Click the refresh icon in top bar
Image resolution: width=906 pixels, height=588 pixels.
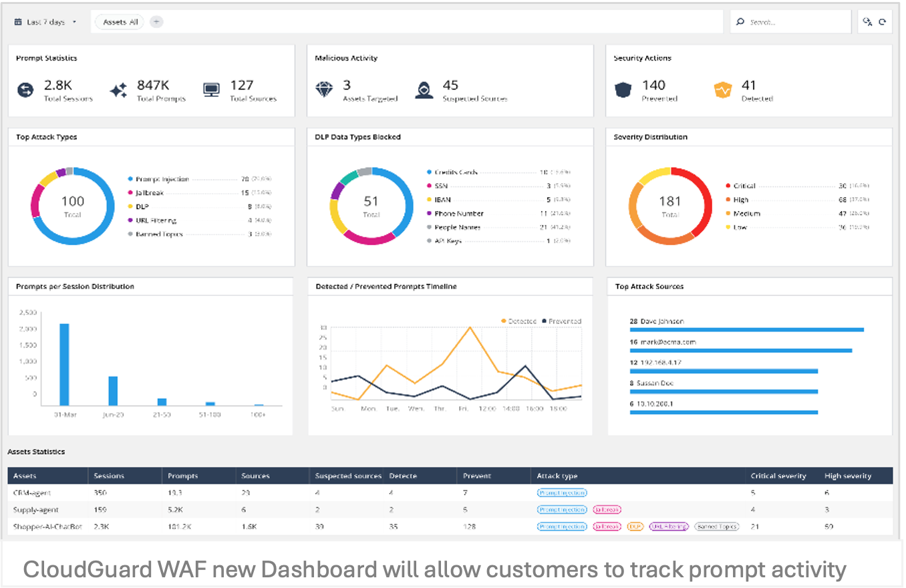[883, 22]
